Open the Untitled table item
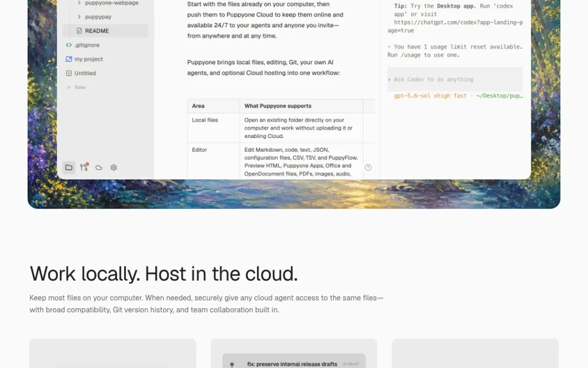This screenshot has height=368, width=588. pos(81,73)
